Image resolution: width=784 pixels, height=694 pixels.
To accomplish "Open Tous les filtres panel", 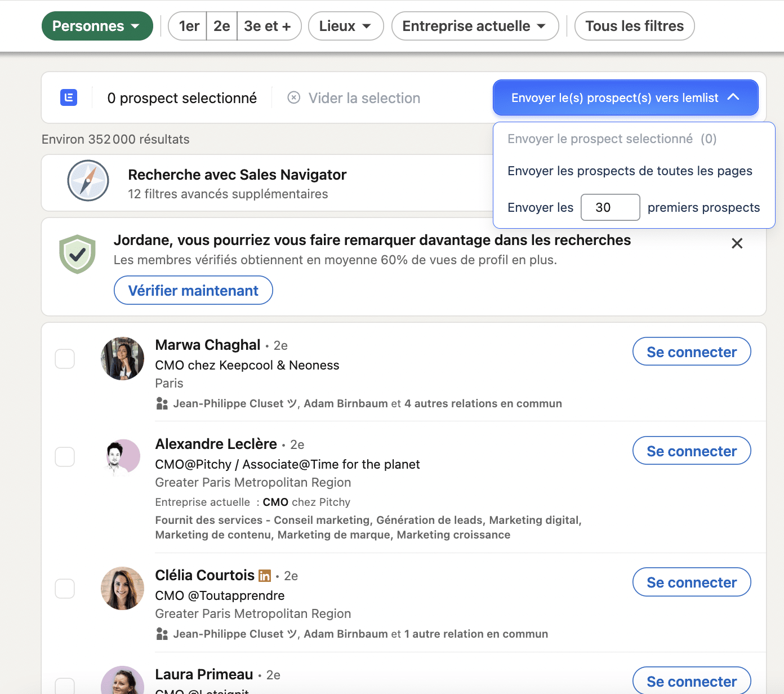I will coord(634,26).
